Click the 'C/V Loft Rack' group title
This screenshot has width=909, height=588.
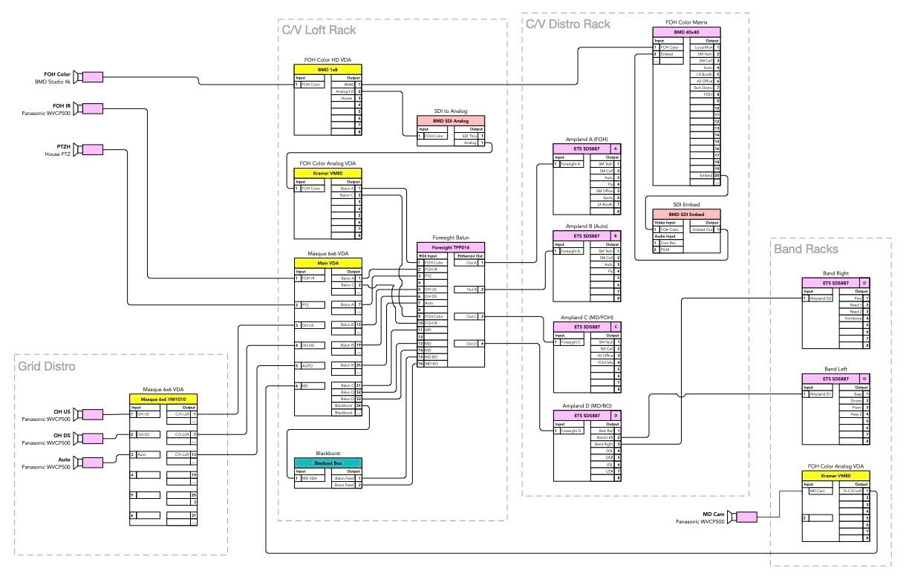click(x=319, y=30)
